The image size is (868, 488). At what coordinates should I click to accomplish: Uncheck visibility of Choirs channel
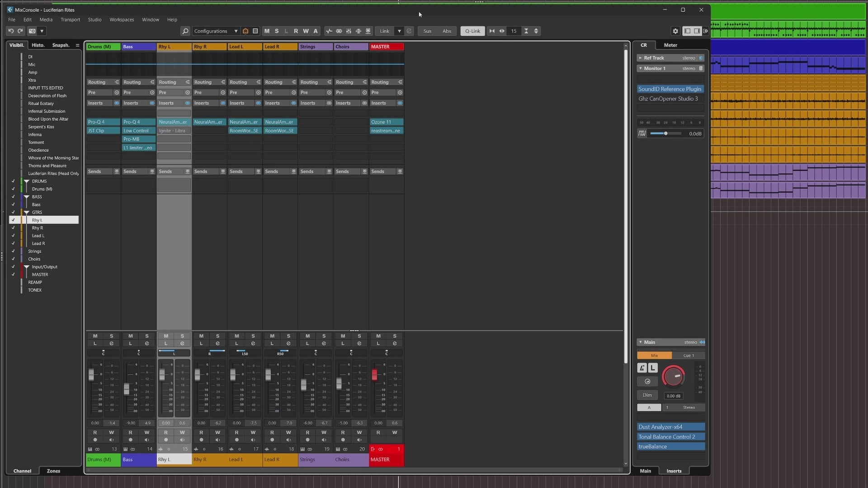click(13, 259)
